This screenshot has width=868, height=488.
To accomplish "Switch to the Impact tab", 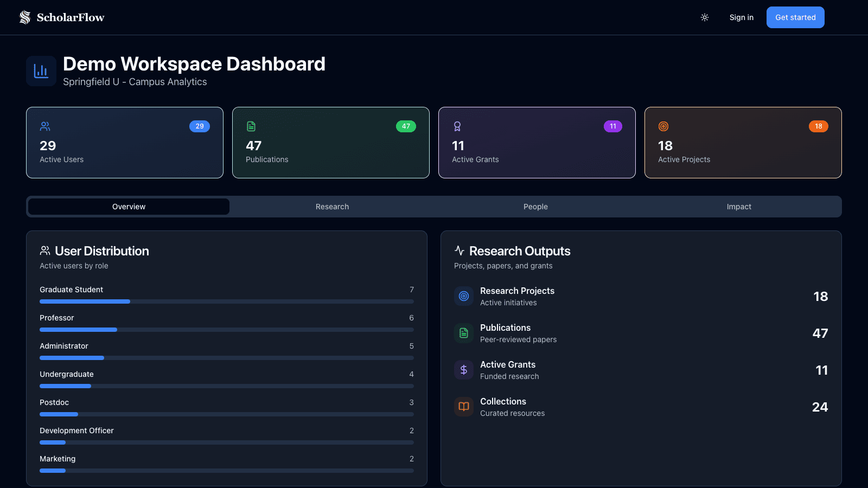I will [739, 207].
